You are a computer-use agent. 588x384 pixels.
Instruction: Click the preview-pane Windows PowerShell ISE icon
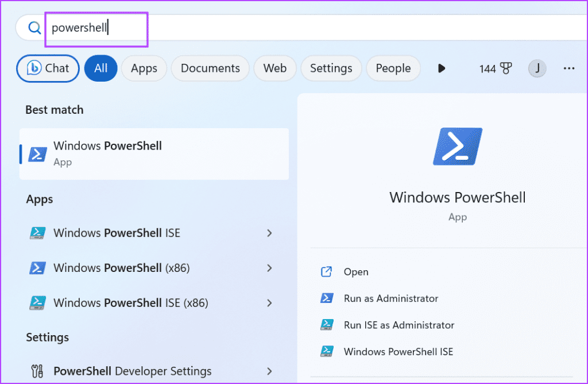[327, 351]
